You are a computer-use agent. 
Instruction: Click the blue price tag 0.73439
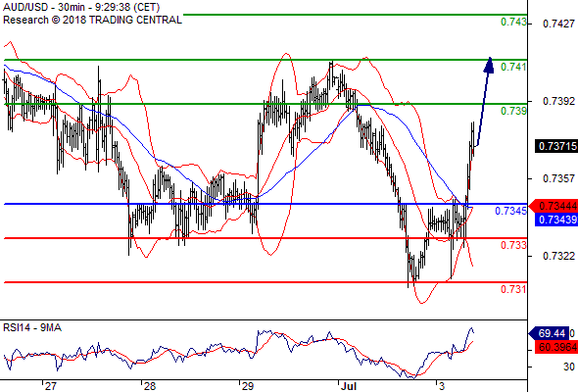click(556, 220)
